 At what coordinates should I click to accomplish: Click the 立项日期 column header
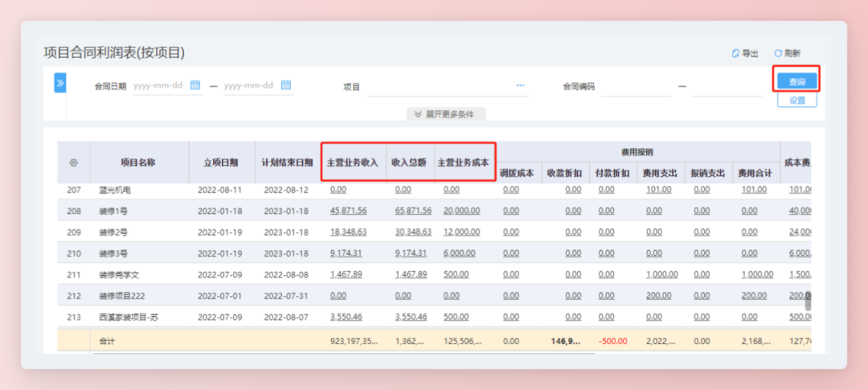222,163
